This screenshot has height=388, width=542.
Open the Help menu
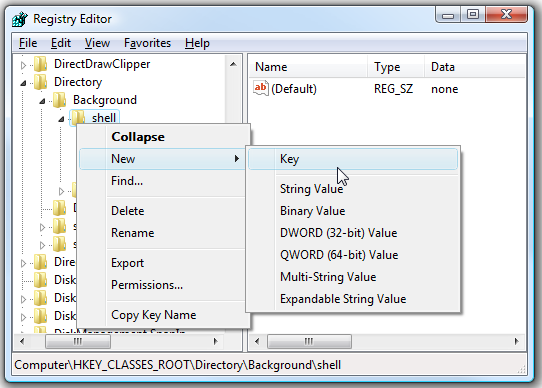[197, 43]
